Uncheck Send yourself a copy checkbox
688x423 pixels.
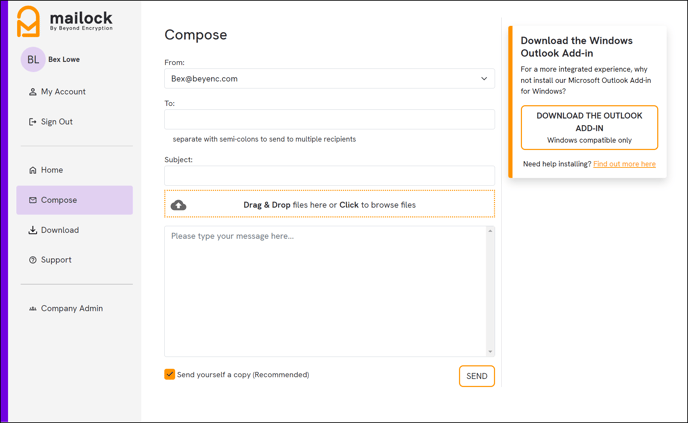click(x=169, y=374)
